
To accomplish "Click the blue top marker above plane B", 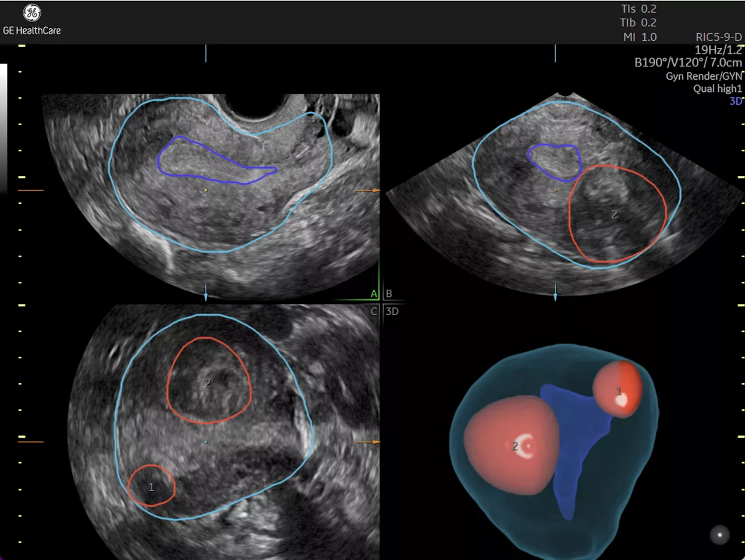I will 555,53.
